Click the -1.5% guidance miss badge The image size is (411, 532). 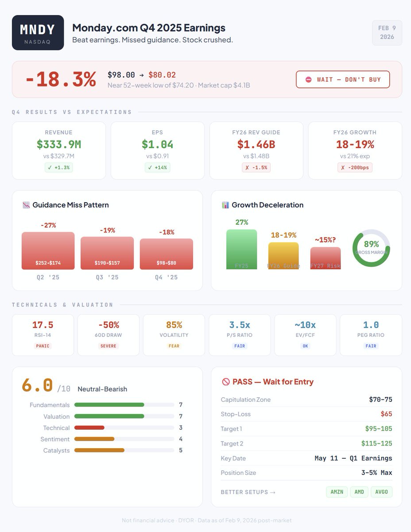click(256, 168)
